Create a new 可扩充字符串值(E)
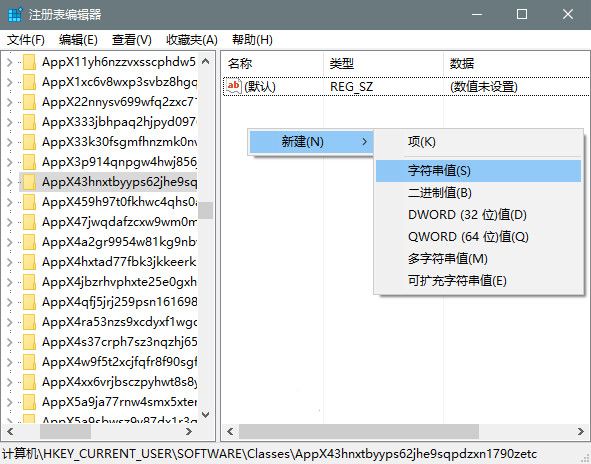This screenshot has width=591, height=464. (478, 280)
